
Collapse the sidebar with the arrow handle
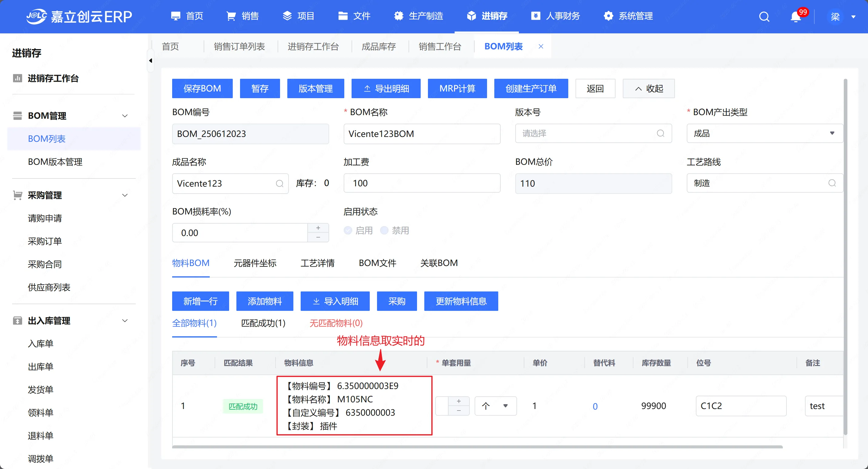point(151,61)
